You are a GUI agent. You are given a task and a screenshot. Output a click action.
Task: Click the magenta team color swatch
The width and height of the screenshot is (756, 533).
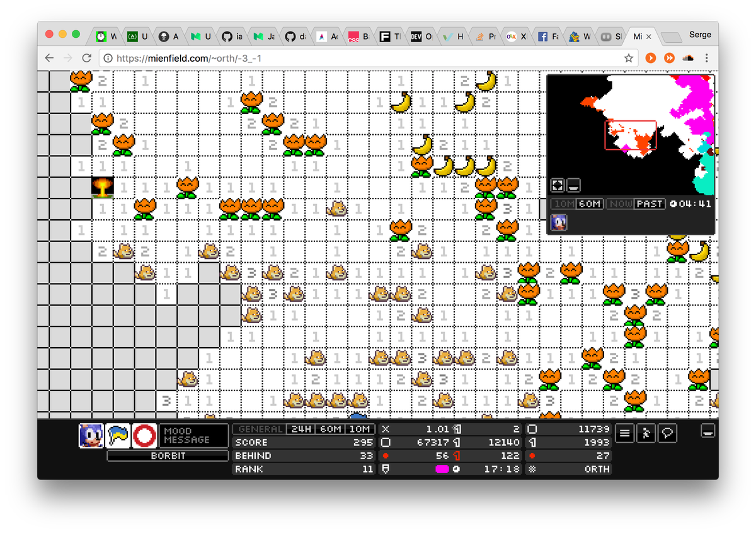(x=442, y=469)
